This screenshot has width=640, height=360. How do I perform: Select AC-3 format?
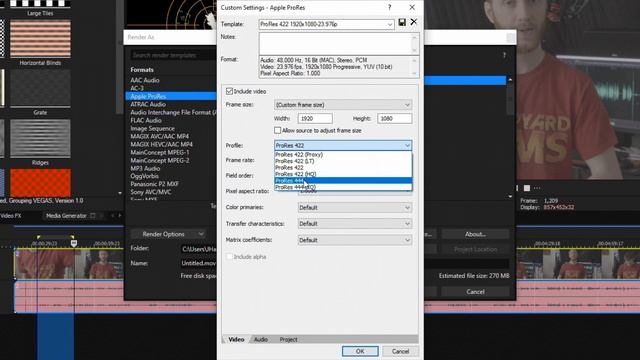click(137, 88)
